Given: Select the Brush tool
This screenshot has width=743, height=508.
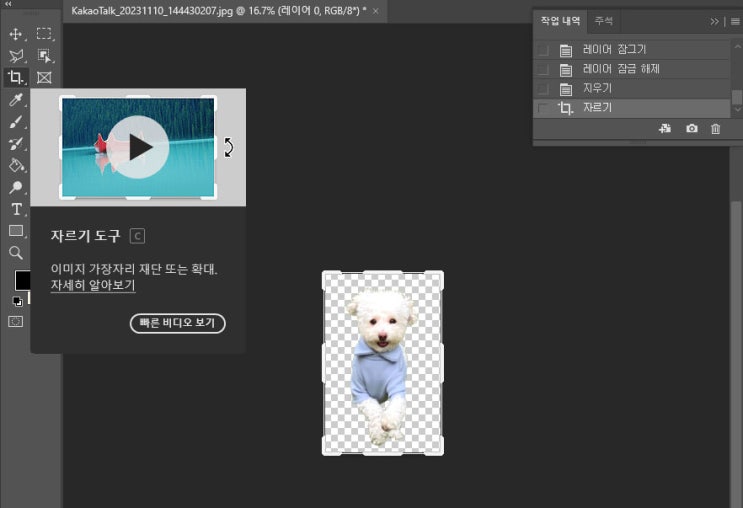Looking at the screenshot, I should [x=16, y=122].
